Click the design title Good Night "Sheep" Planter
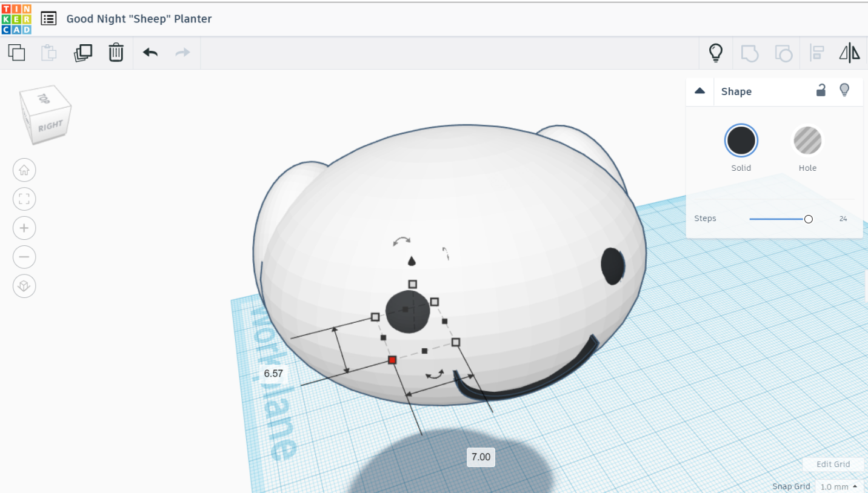 (139, 19)
